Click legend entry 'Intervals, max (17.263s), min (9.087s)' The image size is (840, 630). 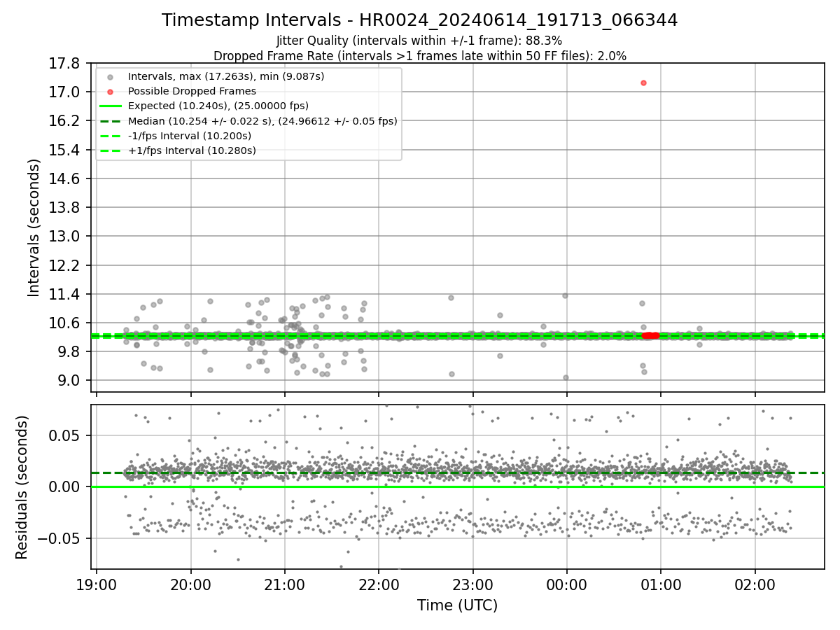[x=226, y=76]
